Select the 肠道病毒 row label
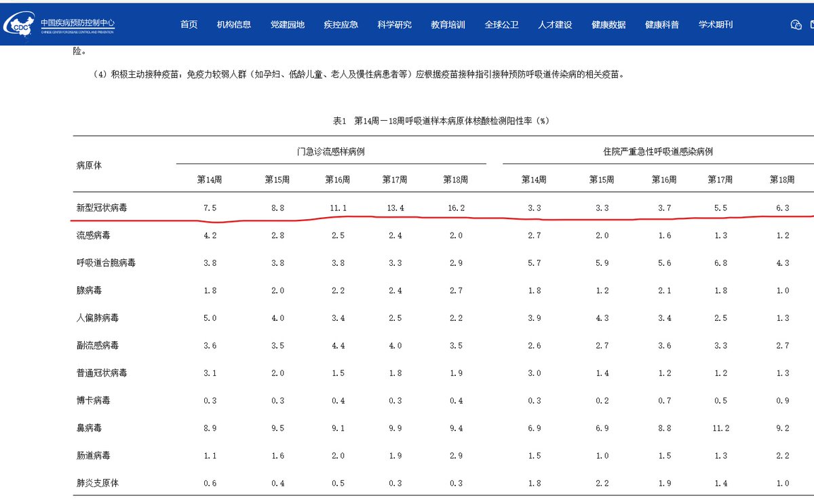Image resolution: width=814 pixels, height=504 pixels. [94, 456]
